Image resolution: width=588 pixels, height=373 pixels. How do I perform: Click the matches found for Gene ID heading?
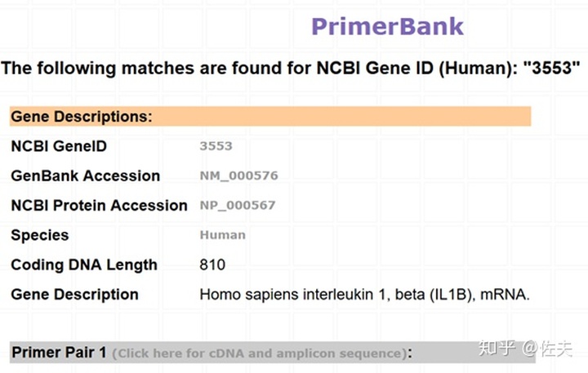click(x=291, y=69)
